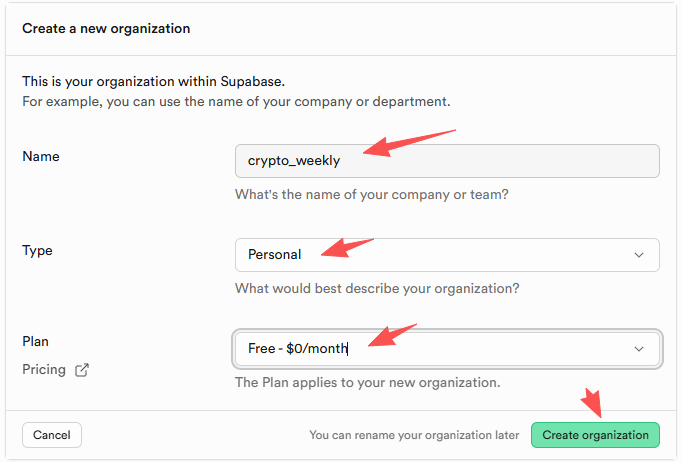Click the chevron arrow in Type field
This screenshot has height=462, width=682.
click(x=639, y=255)
